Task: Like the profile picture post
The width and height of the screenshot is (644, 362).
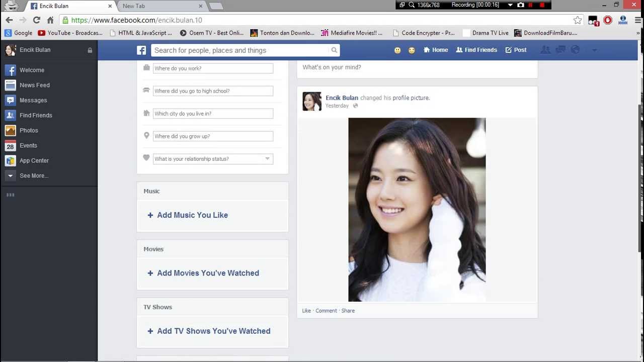Action: click(x=306, y=311)
